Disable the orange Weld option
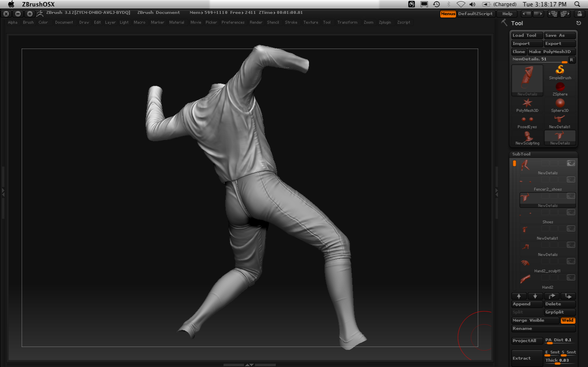This screenshot has height=367, width=588. pos(568,320)
